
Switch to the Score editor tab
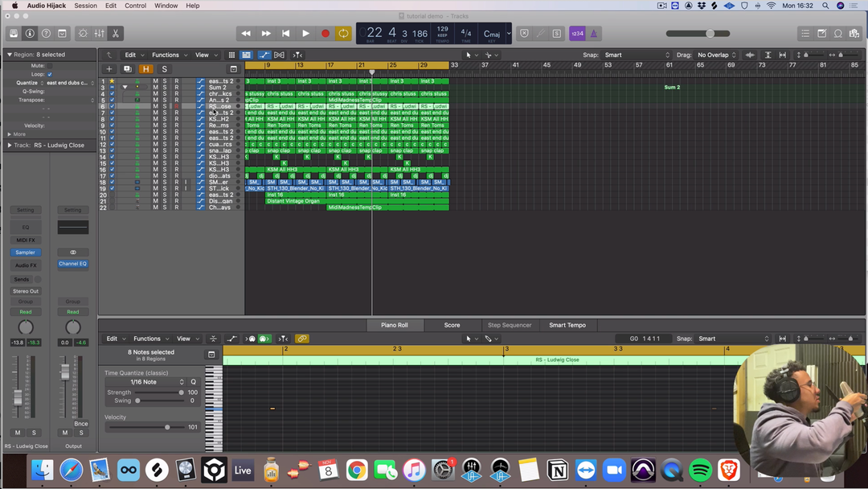click(452, 325)
